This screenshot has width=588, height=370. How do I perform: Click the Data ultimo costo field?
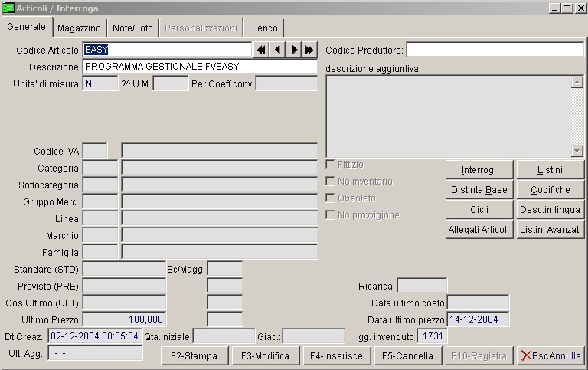click(x=478, y=303)
